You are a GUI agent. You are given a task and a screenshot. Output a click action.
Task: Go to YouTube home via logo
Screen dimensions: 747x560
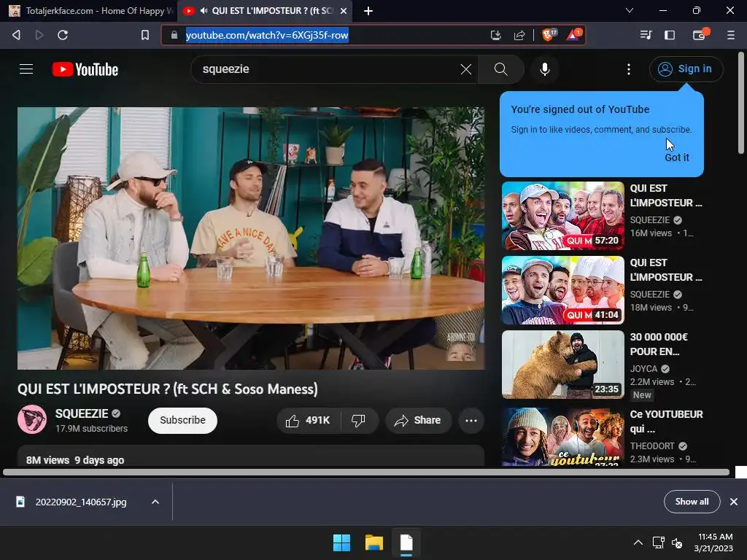click(x=85, y=69)
